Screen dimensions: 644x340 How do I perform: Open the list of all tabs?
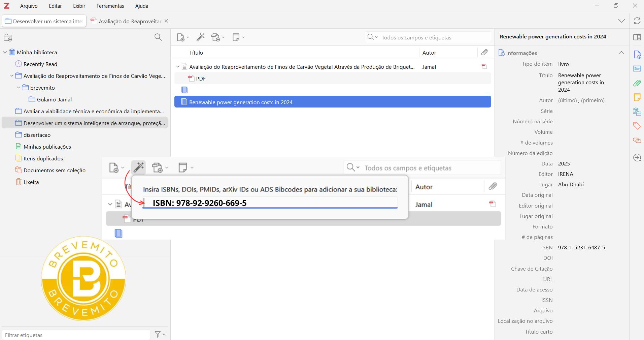click(x=621, y=21)
